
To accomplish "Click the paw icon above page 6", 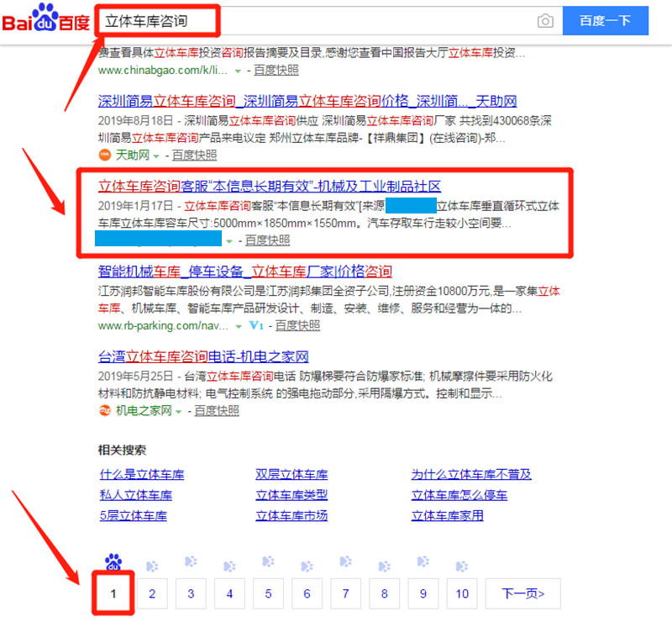I will coord(307,567).
